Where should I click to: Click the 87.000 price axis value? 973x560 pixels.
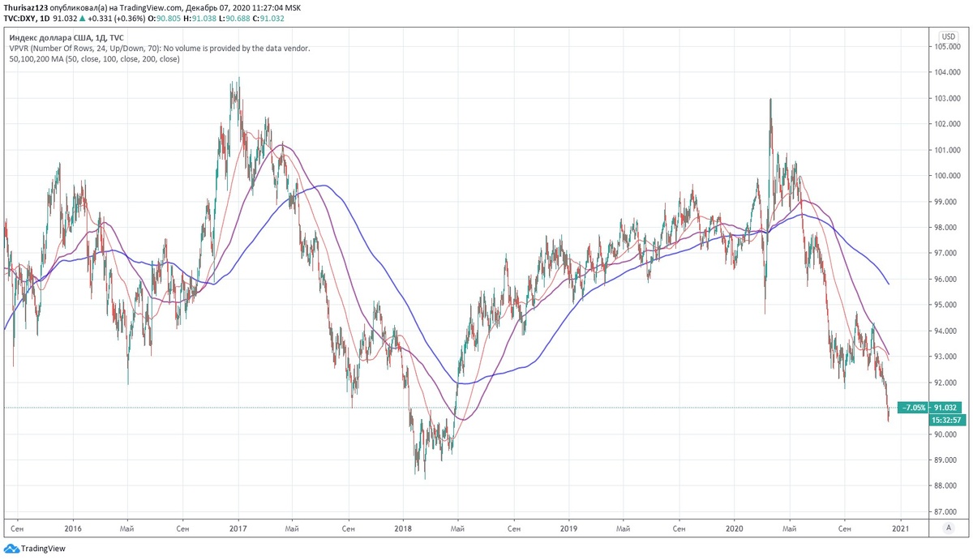tap(945, 510)
